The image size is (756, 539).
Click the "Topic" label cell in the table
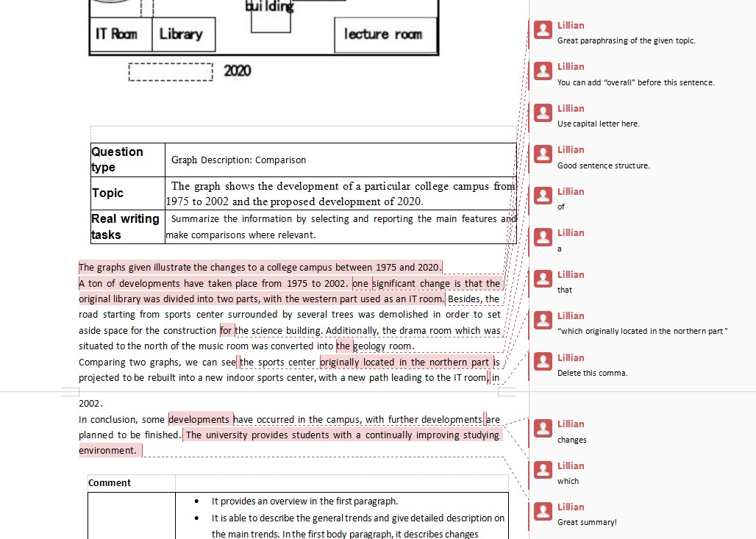click(128, 193)
